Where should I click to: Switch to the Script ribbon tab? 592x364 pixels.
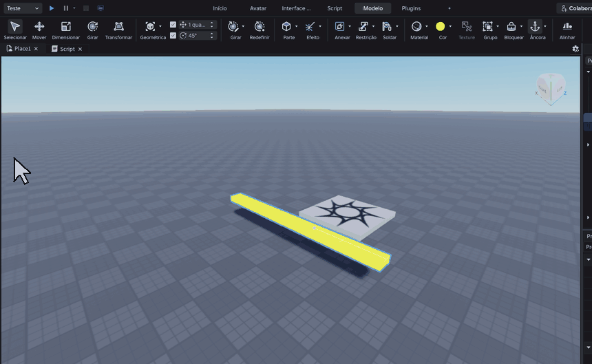(x=335, y=8)
